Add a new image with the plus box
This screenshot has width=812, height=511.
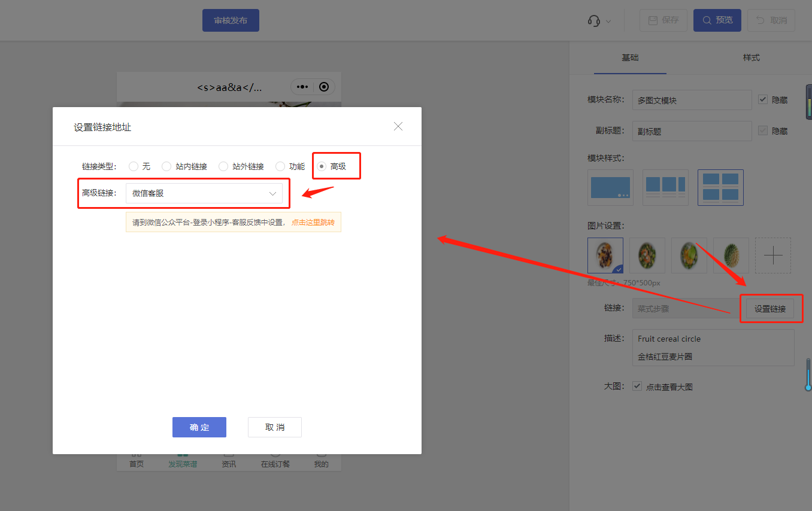click(773, 255)
